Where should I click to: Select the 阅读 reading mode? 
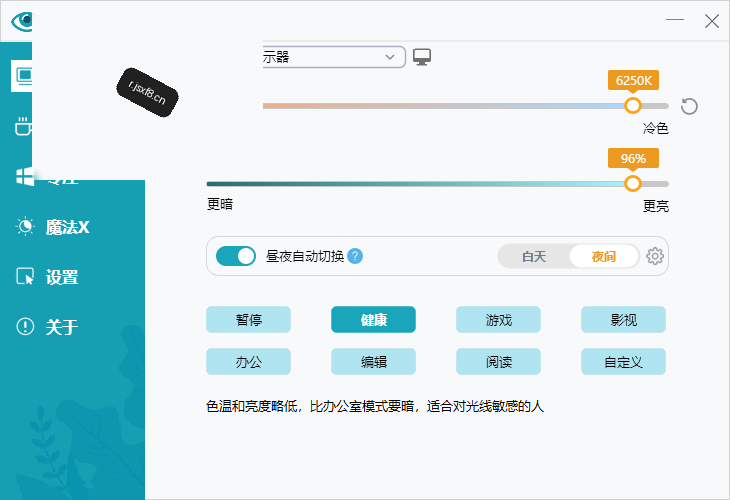pos(498,362)
